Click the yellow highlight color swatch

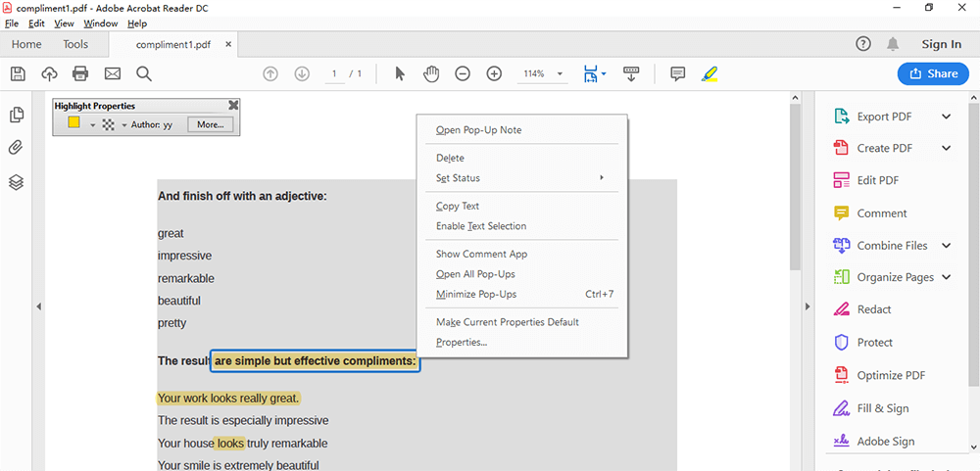click(73, 124)
